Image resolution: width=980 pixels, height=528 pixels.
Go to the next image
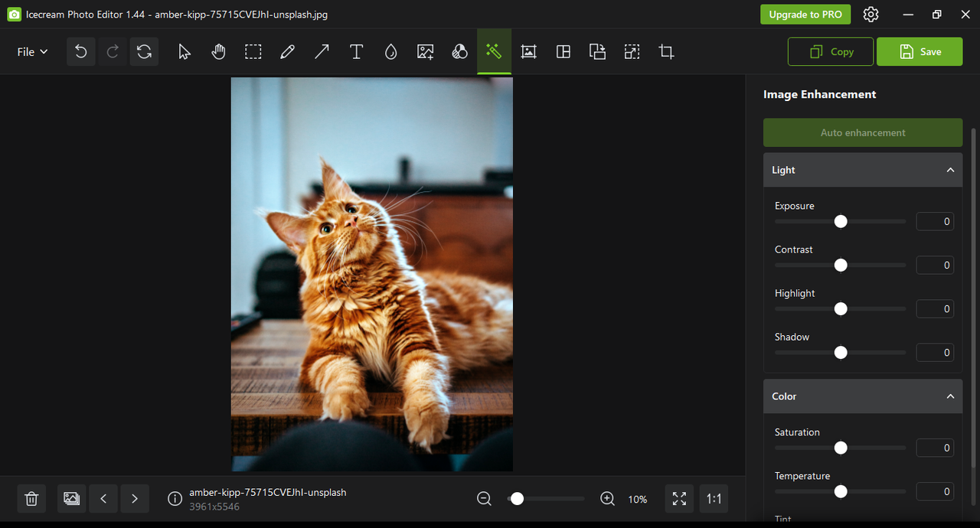(x=135, y=499)
